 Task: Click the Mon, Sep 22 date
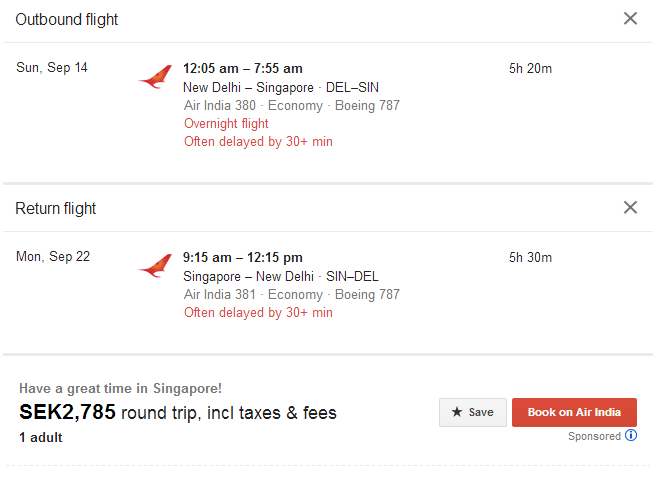tap(53, 257)
